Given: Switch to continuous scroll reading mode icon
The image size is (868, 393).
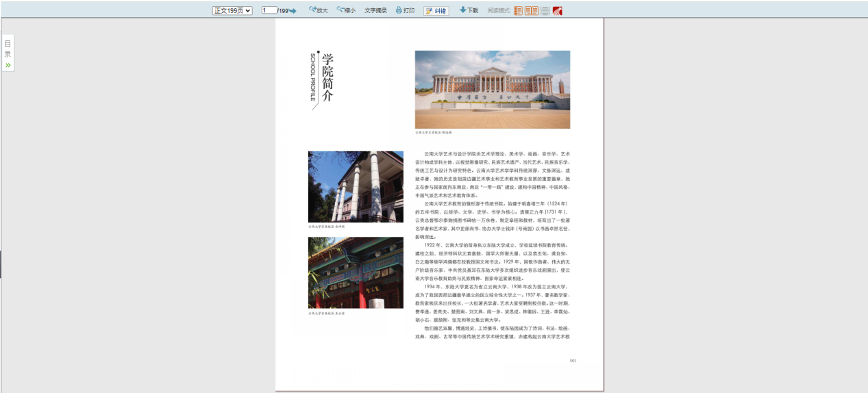Looking at the screenshot, I should click(545, 10).
